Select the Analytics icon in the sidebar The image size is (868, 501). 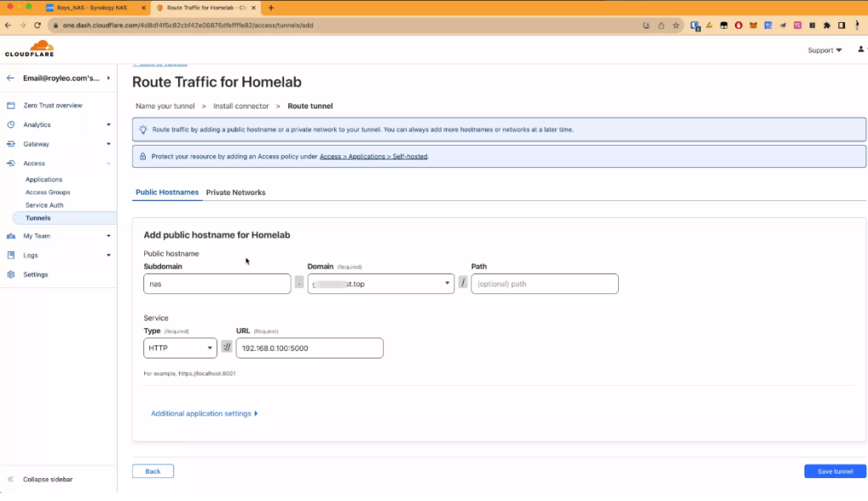(x=10, y=123)
